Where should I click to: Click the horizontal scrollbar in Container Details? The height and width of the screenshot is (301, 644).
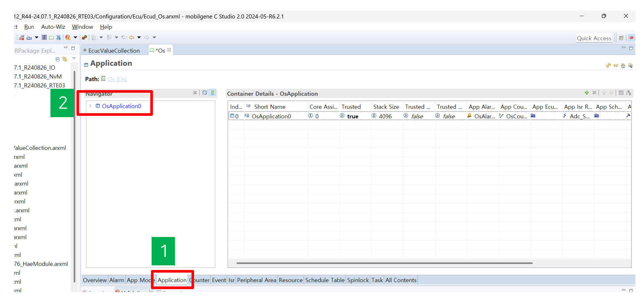point(384,263)
